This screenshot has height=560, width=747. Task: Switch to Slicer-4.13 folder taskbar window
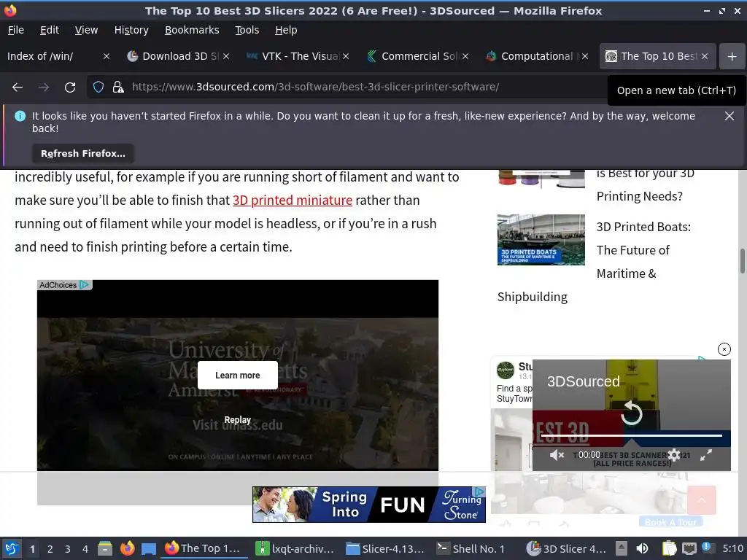385,548
